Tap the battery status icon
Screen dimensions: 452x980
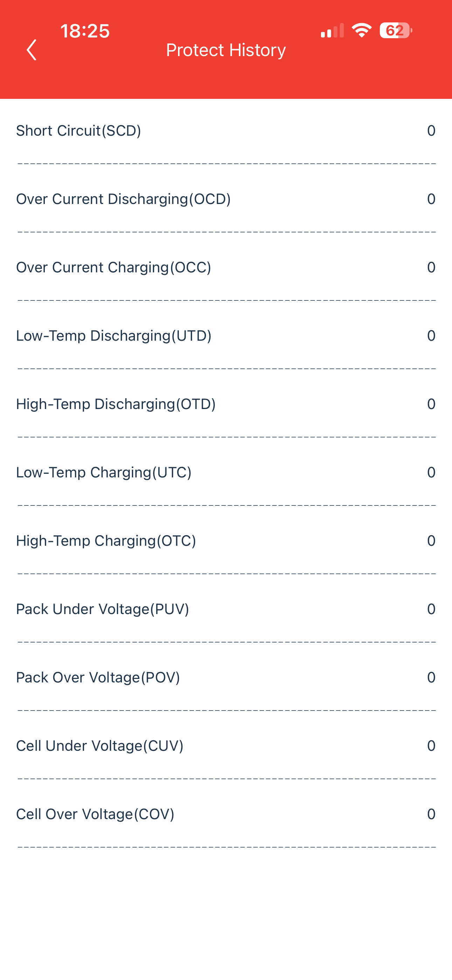tap(396, 30)
